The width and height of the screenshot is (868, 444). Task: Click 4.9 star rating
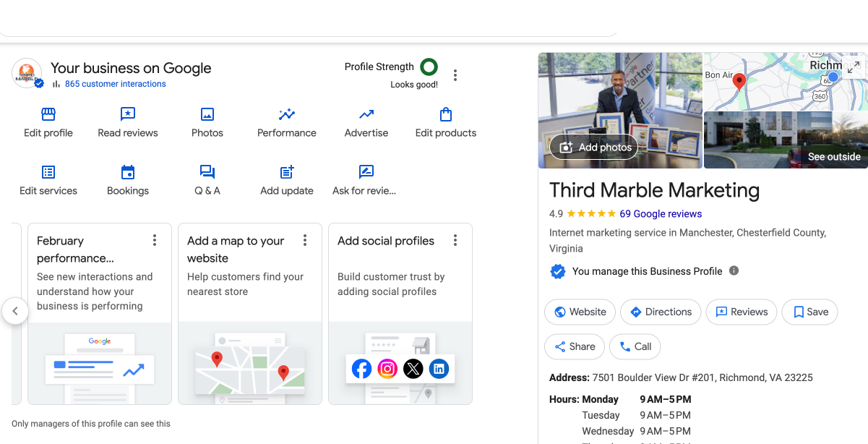point(583,214)
